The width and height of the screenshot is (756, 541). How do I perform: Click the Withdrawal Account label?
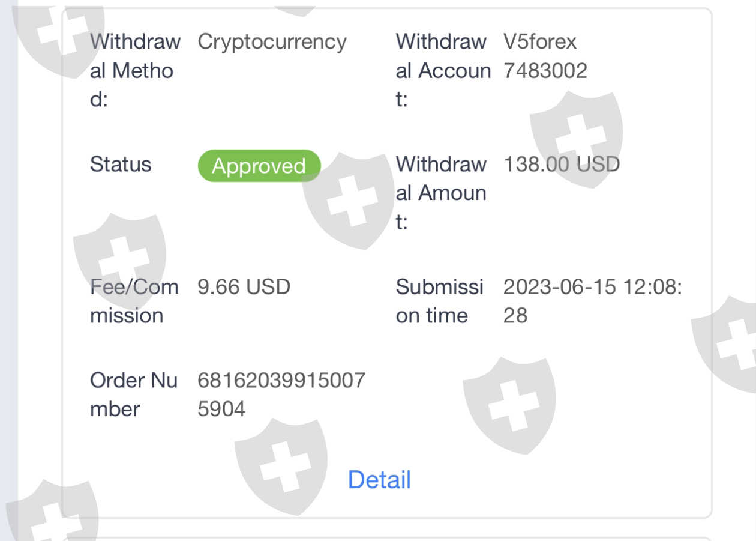(x=443, y=71)
